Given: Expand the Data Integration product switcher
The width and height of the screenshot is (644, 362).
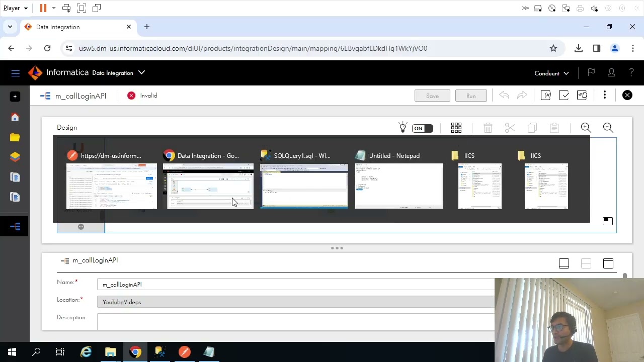Looking at the screenshot, I should click(x=142, y=73).
